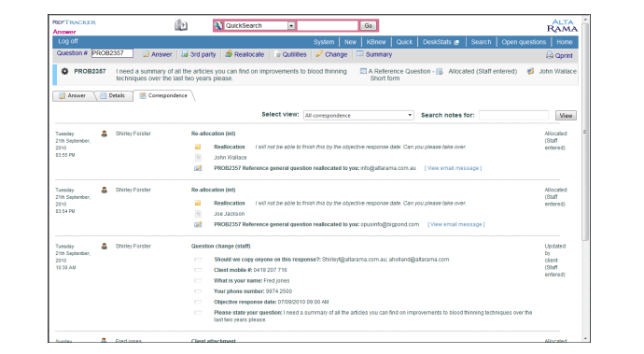Click Reallocation folder icon in second entry

pos(198,203)
